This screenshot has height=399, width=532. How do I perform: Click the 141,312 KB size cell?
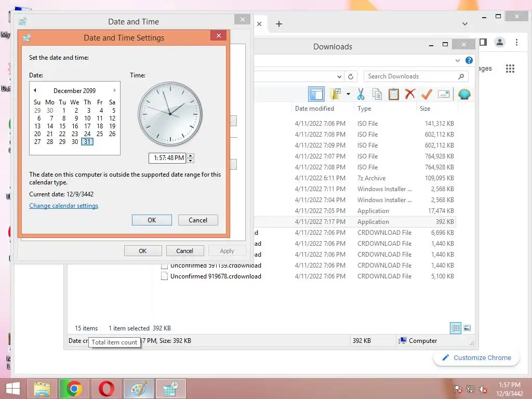point(439,124)
